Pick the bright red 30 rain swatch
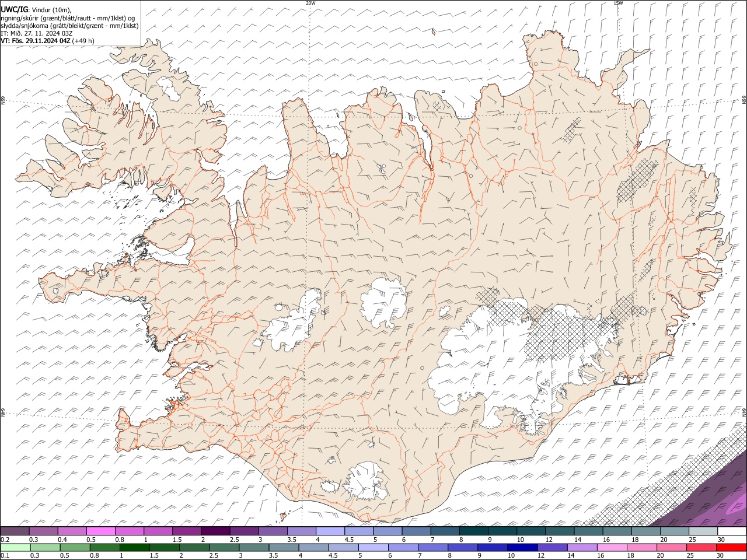This screenshot has height=560, width=747. click(x=731, y=547)
